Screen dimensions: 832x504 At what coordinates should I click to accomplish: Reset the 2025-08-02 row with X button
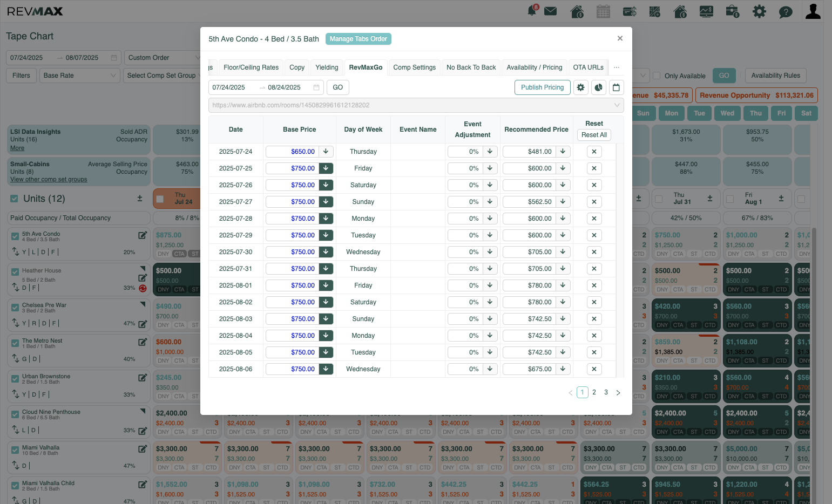coord(594,302)
